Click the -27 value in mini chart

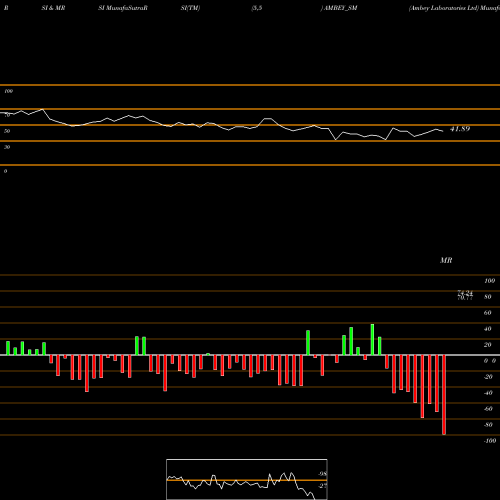[322, 486]
